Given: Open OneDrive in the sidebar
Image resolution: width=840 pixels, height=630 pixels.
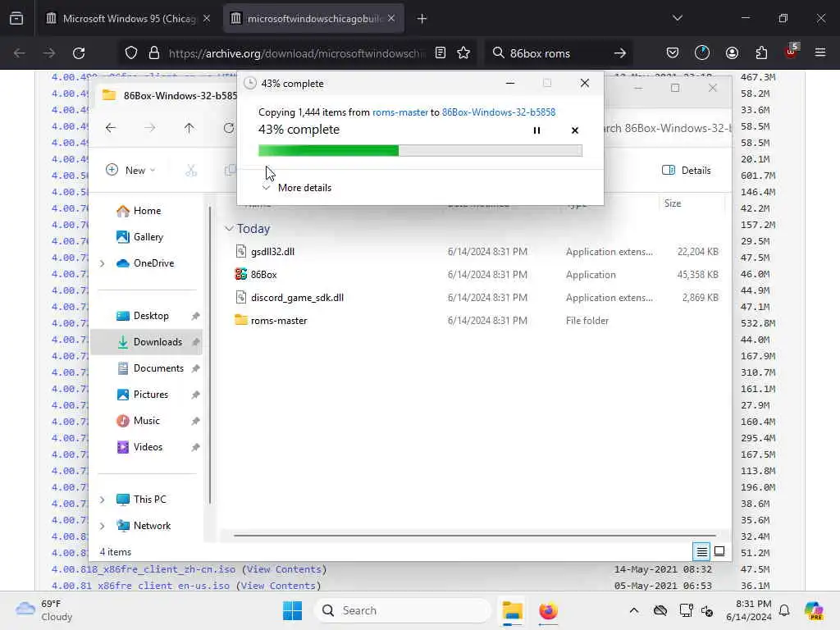Looking at the screenshot, I should click(x=153, y=263).
